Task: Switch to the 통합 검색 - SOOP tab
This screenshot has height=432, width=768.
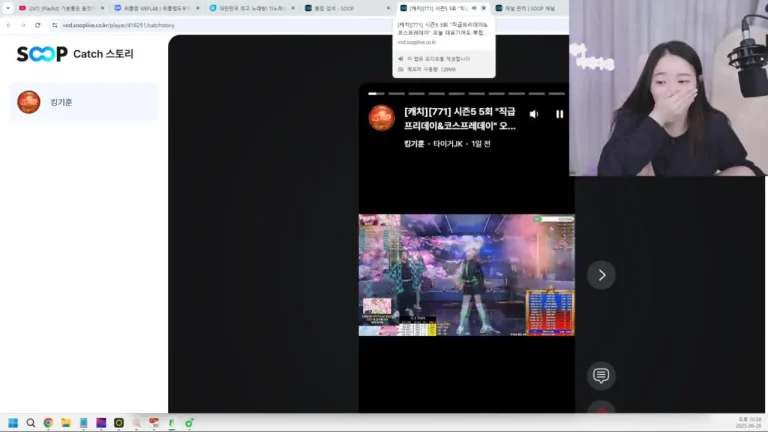Action: (347, 8)
